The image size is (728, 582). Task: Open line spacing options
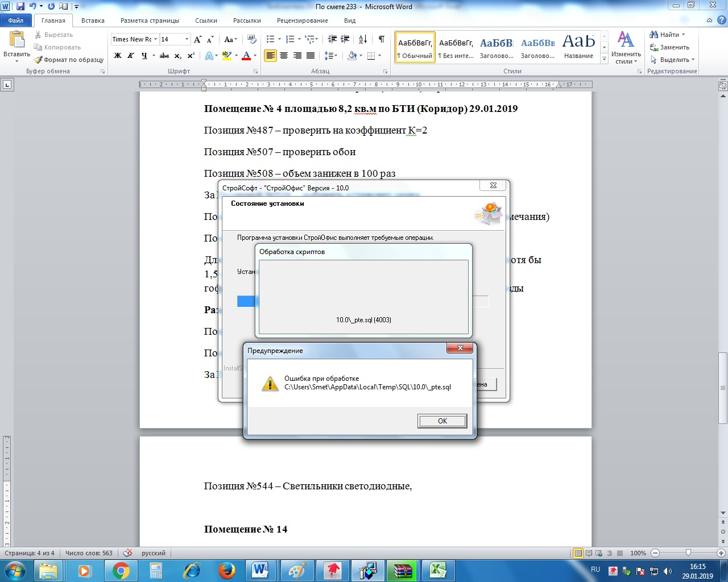330,56
